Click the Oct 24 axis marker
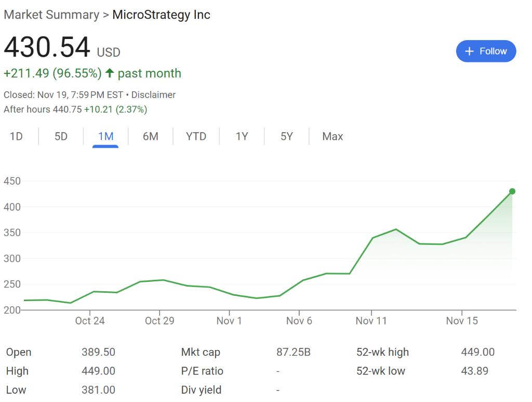This screenshot has height=402, width=532. tap(90, 321)
